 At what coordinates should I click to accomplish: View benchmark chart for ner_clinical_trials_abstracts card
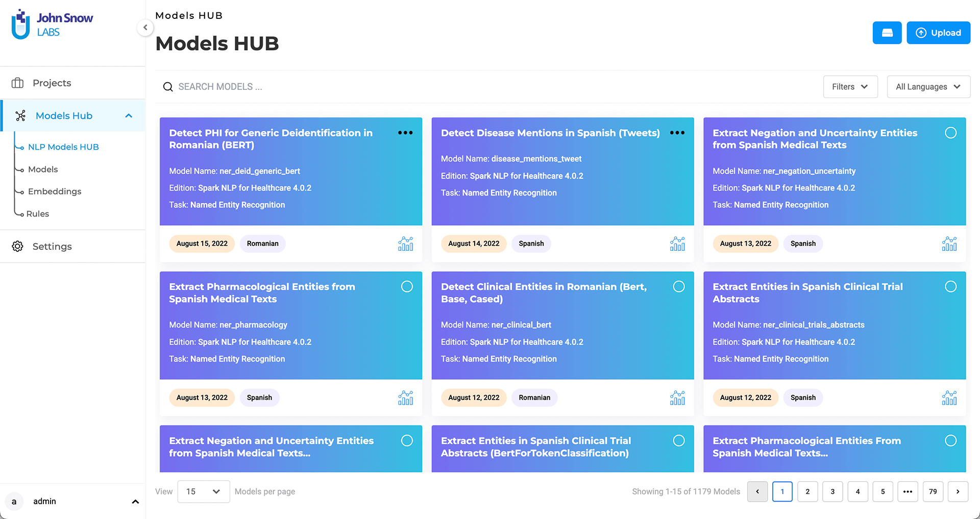click(949, 397)
